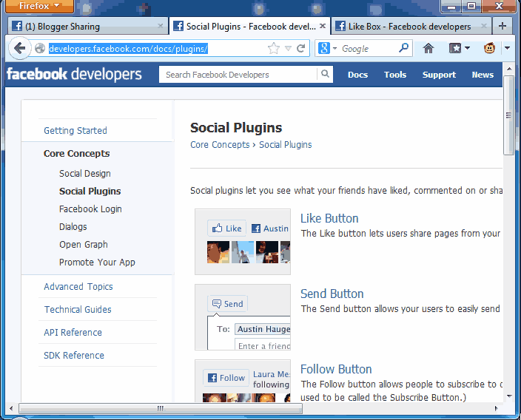The height and width of the screenshot is (420, 521).
Task: Click the Send button preview icon
Action: pyautogui.click(x=227, y=303)
